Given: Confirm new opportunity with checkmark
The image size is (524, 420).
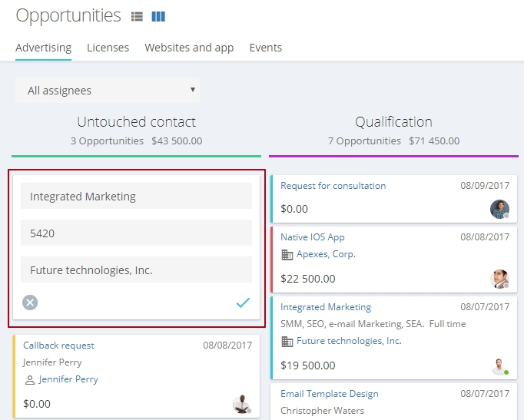Looking at the screenshot, I should [243, 303].
